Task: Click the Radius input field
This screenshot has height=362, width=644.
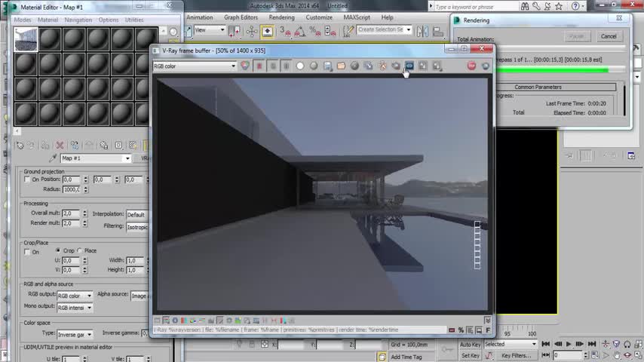Action: click(x=72, y=189)
